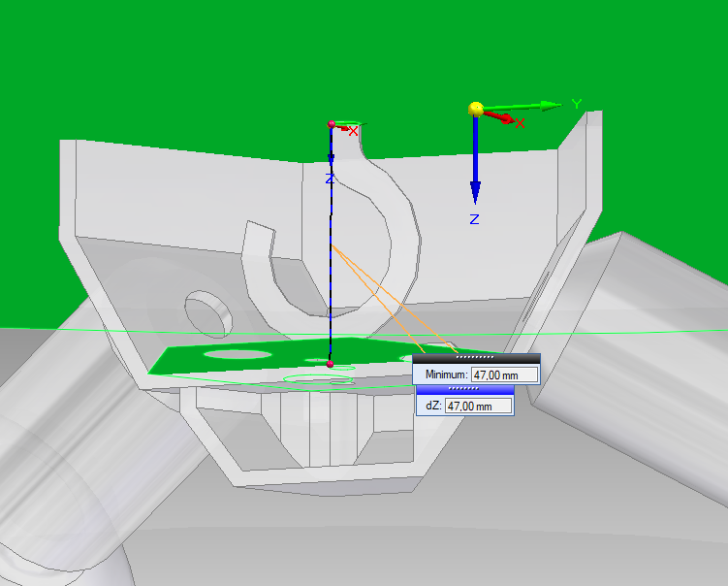Click the round hole on left bracket wall
Image resolution: width=728 pixels, height=586 pixels.
click(208, 314)
